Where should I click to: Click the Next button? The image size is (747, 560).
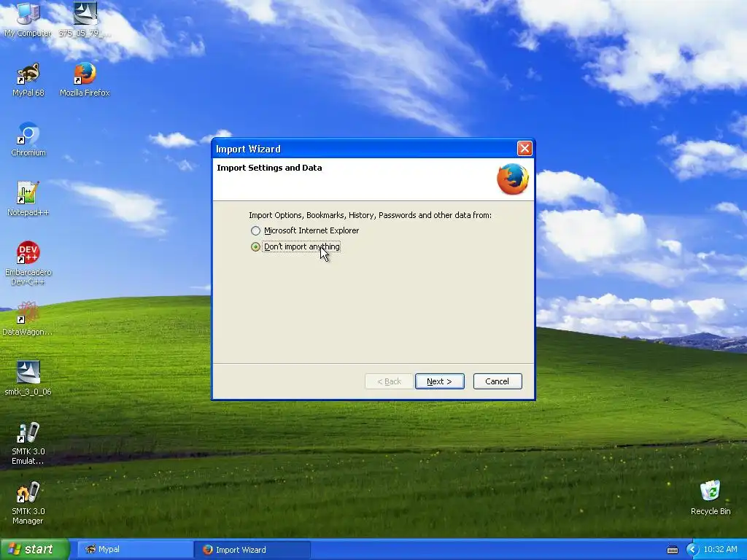pos(439,381)
